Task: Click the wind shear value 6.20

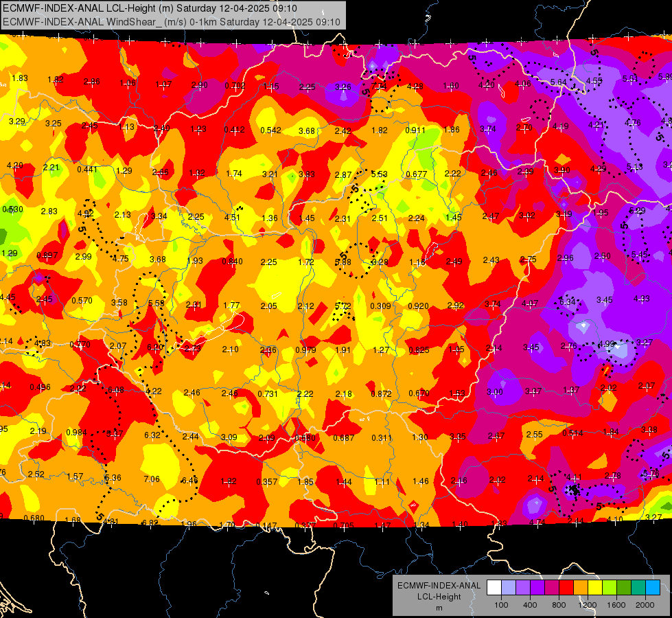Action: (x=155, y=347)
